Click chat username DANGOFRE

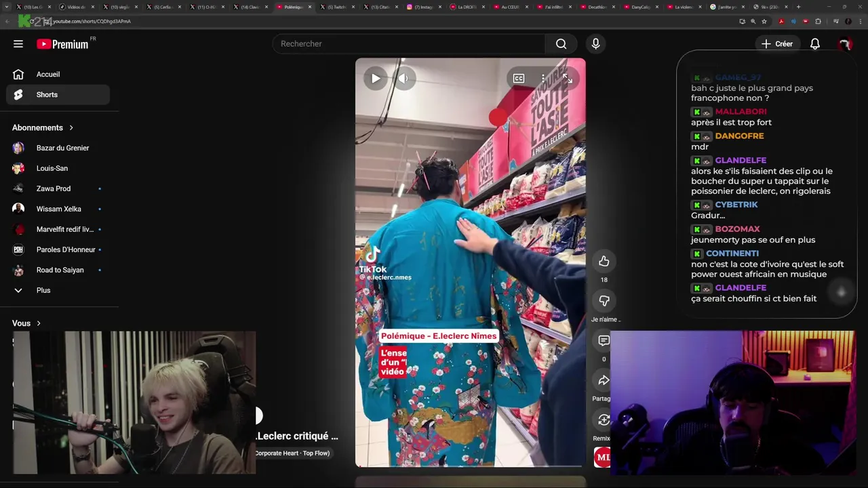739,136
